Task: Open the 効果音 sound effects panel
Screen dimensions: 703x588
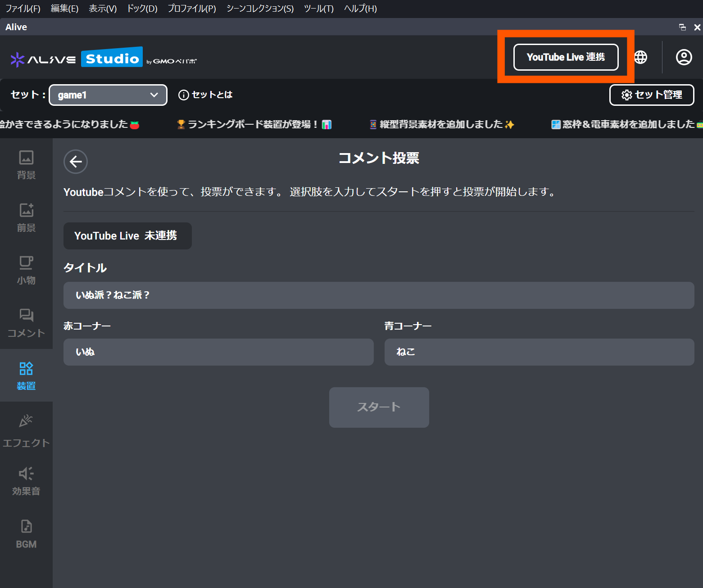Action: point(26,481)
